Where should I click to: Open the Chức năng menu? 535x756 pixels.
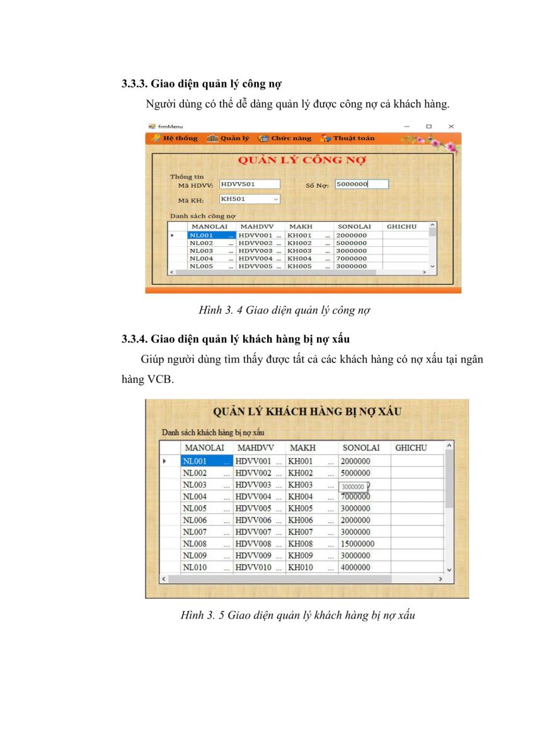285,139
